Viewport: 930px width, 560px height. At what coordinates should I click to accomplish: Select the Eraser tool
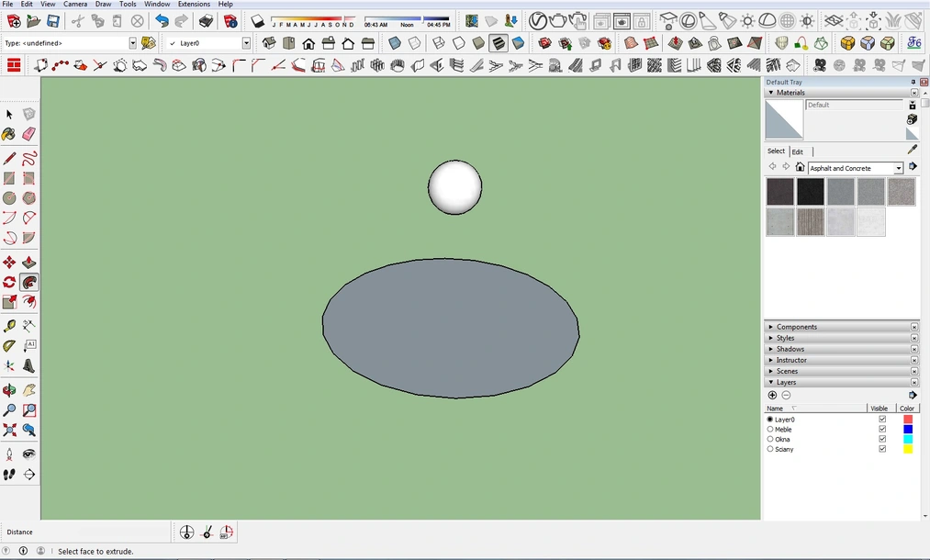(28, 134)
